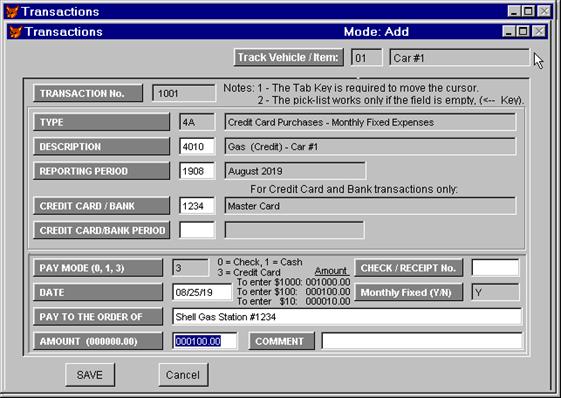Click the date field showing 08/25/19
The width and height of the screenshot is (561, 398).
[x=202, y=292]
